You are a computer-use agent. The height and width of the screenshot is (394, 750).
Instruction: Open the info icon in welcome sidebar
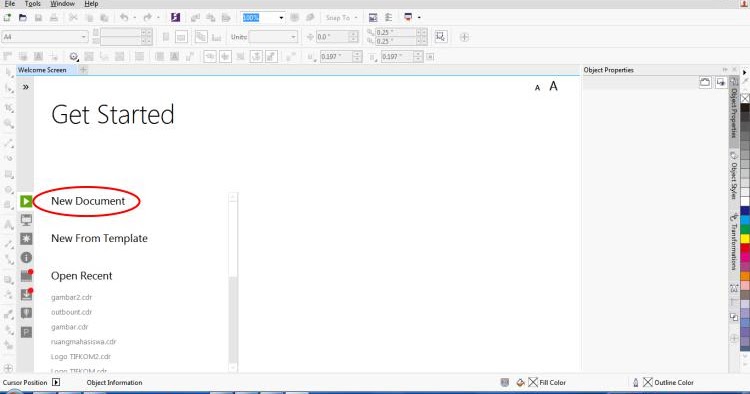coord(26,257)
